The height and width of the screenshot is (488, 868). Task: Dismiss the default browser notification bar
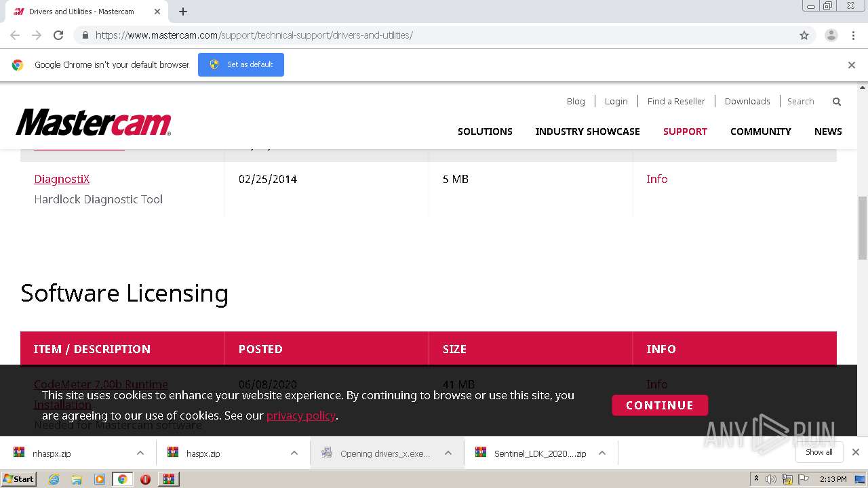pyautogui.click(x=852, y=65)
